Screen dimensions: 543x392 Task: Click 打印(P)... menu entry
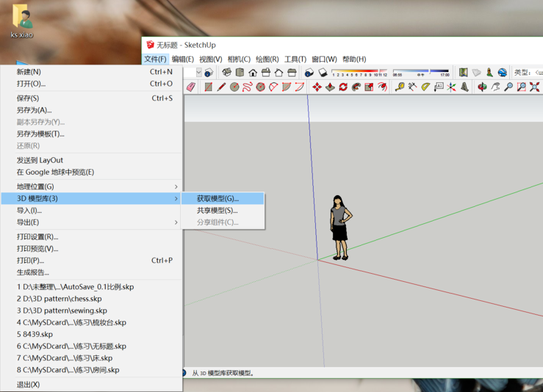[91, 261]
